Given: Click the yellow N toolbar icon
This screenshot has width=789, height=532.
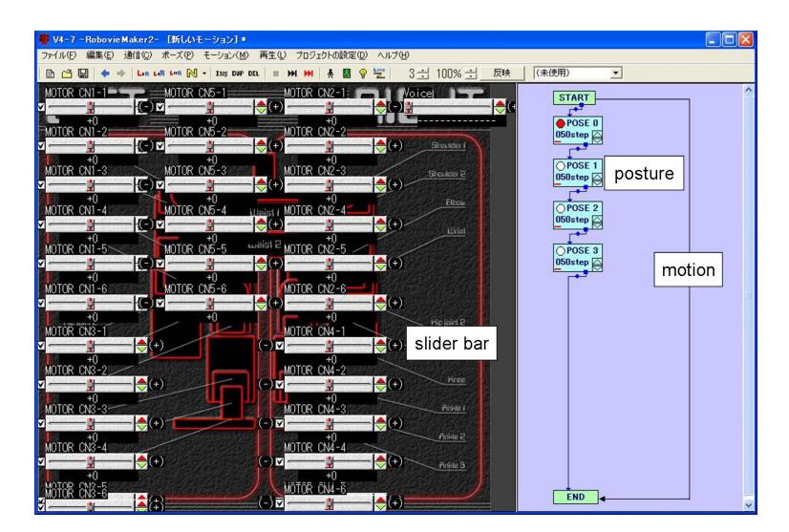Looking at the screenshot, I should point(192,74).
